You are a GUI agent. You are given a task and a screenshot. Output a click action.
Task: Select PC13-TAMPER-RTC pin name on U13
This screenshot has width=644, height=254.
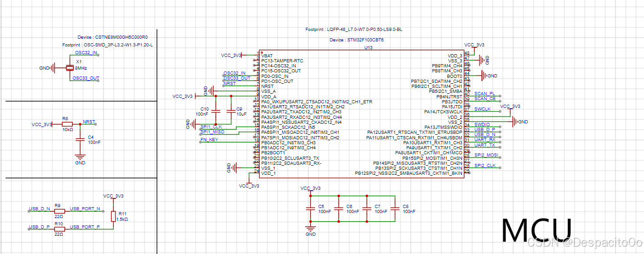282,60
